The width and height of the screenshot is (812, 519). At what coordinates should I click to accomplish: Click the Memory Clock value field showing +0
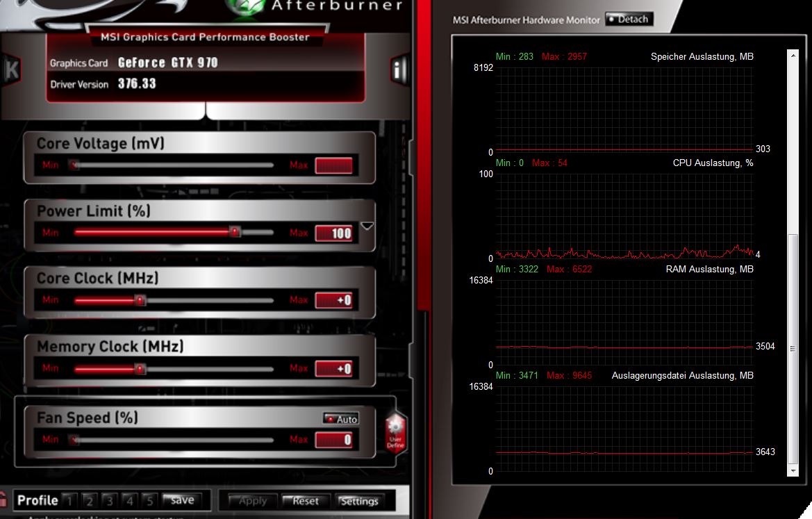click(x=333, y=369)
